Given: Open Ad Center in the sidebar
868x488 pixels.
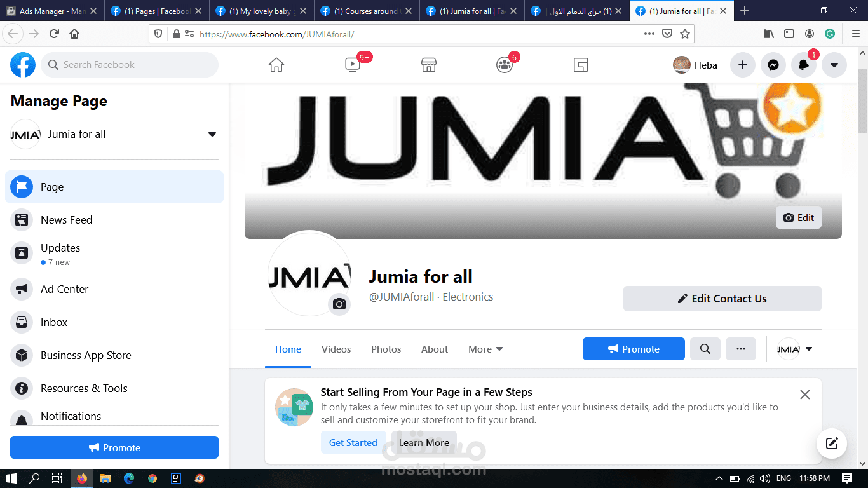Looking at the screenshot, I should pos(114,289).
